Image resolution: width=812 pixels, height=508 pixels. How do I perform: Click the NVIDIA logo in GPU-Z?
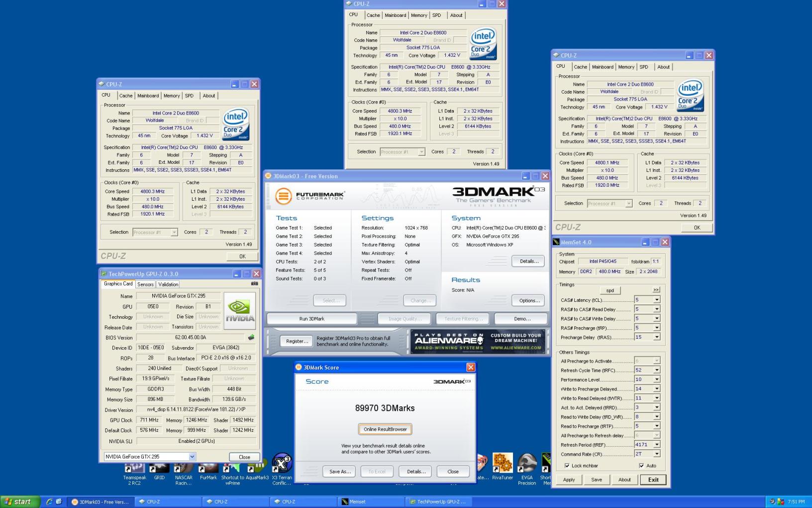click(x=240, y=311)
